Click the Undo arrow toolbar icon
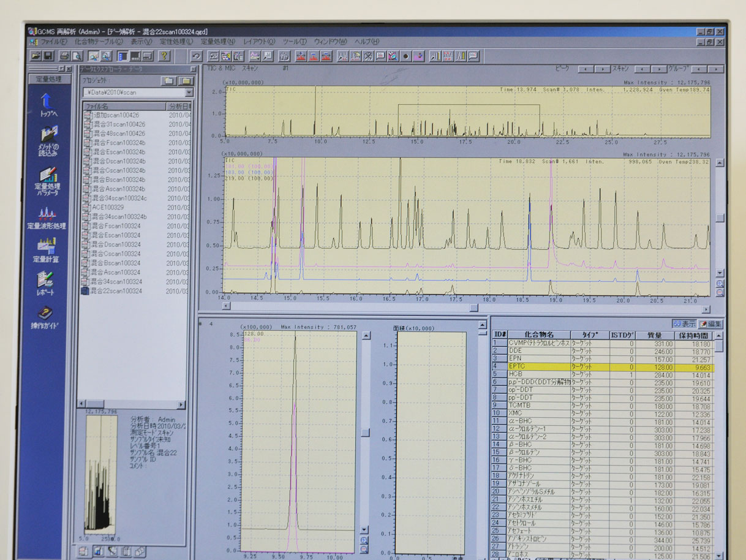The width and height of the screenshot is (746, 560). coord(197,56)
